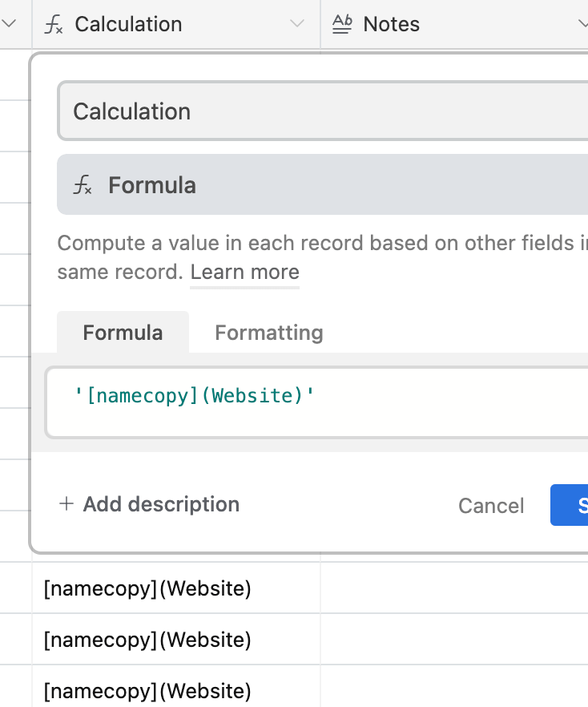Viewport: 588px width, 707px height.
Task: Switch to the Formatting tab
Action: pyautogui.click(x=268, y=332)
